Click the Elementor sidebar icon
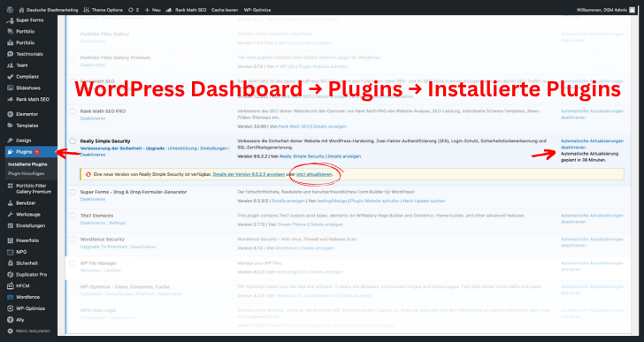Viewport: 644px width, 342px height. [x=10, y=114]
